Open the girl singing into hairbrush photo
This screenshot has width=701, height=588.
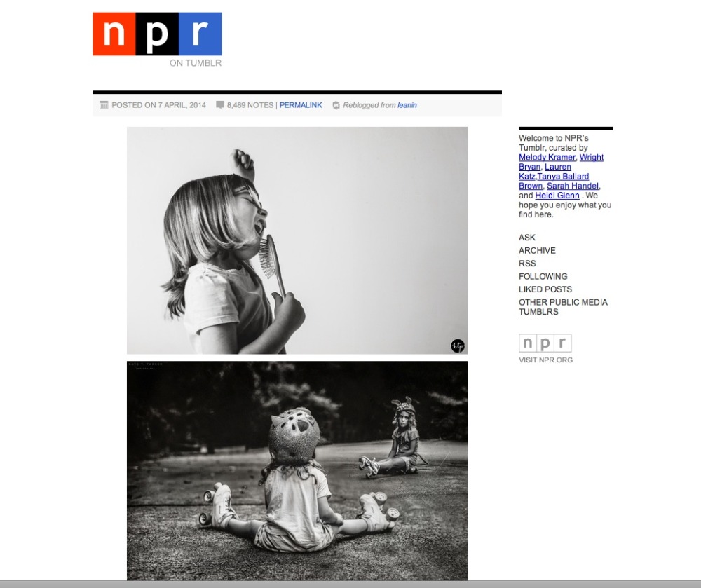[x=297, y=240]
